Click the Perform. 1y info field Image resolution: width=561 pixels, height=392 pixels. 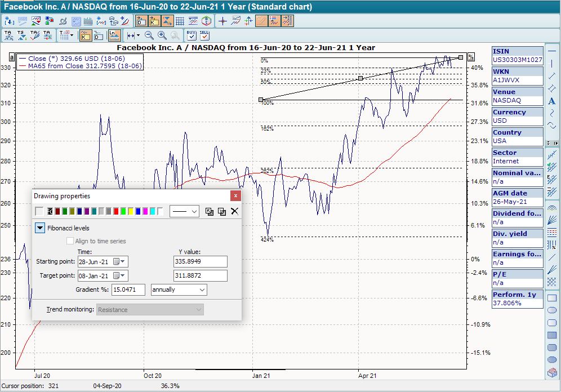[518, 299]
